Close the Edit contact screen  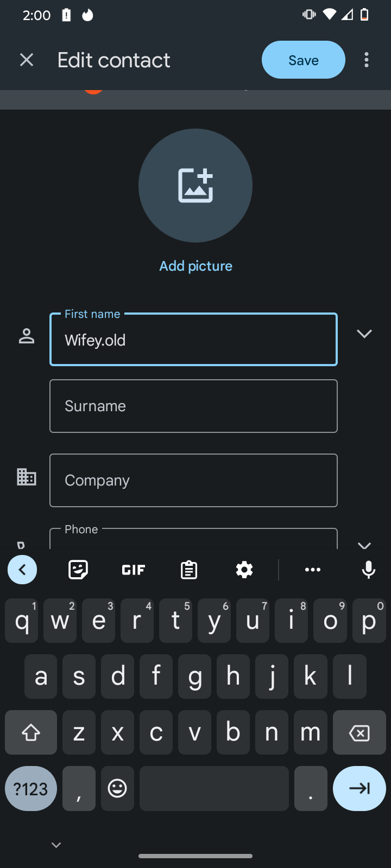tap(27, 60)
